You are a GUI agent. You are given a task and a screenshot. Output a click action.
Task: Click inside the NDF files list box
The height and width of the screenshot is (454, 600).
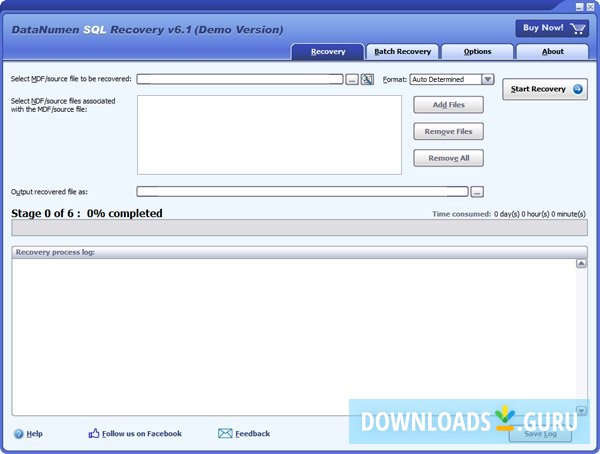[269, 135]
